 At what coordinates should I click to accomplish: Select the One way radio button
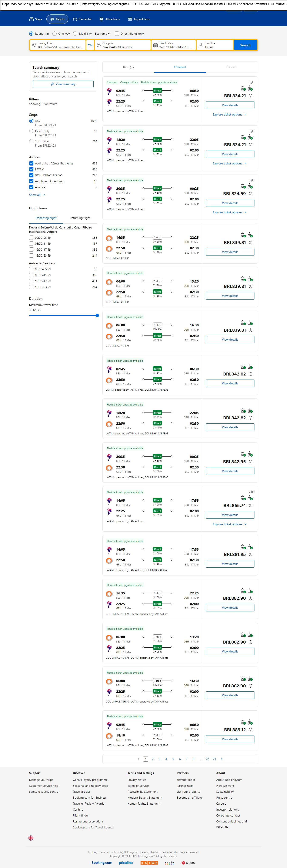[x=54, y=34]
